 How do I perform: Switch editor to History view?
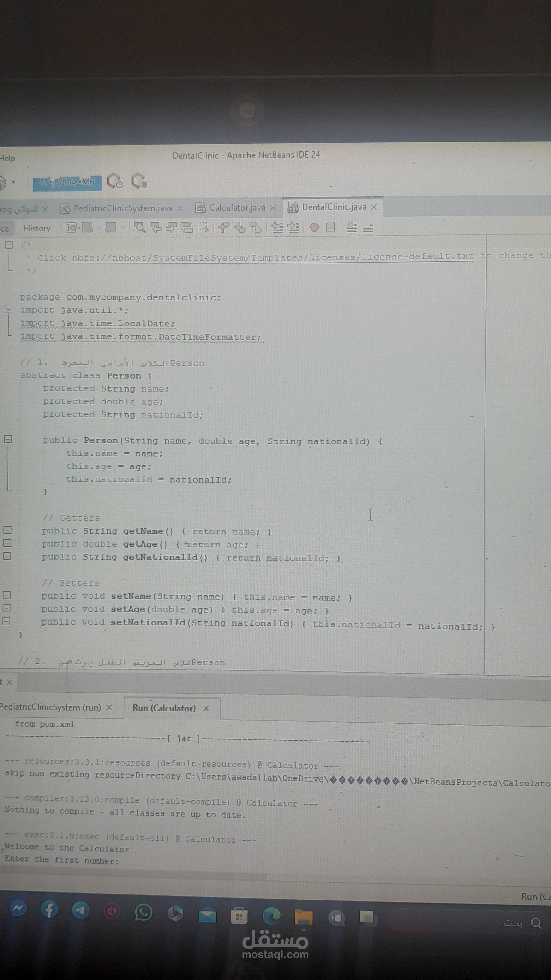(37, 228)
